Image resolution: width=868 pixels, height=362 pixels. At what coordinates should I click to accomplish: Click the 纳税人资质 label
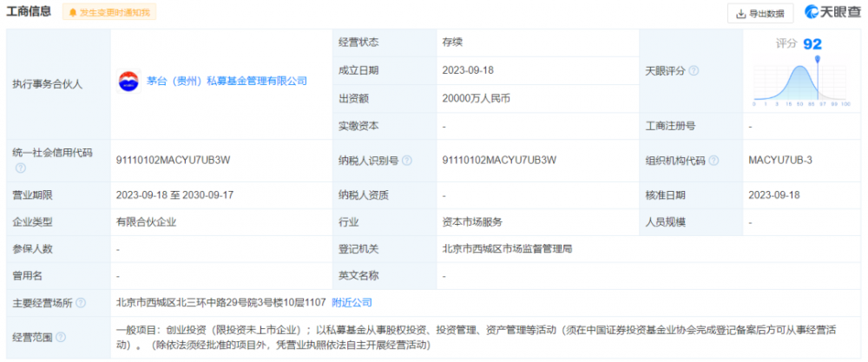point(364,194)
